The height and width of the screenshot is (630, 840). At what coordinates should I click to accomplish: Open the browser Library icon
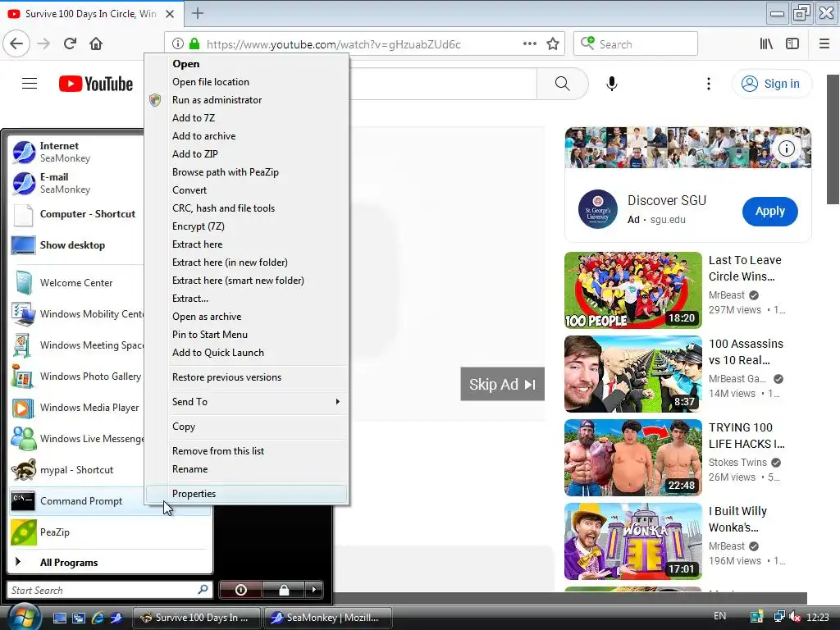click(x=766, y=44)
